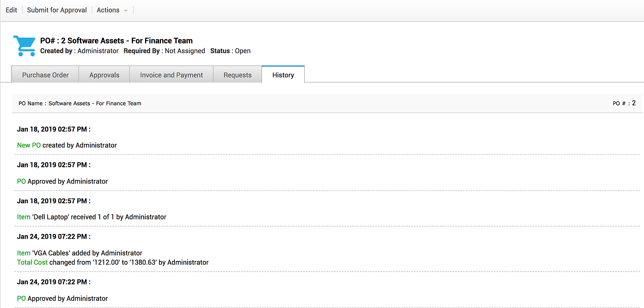644x308 pixels.
Task: Click the PO# 2 Software Assets title
Action: point(116,41)
